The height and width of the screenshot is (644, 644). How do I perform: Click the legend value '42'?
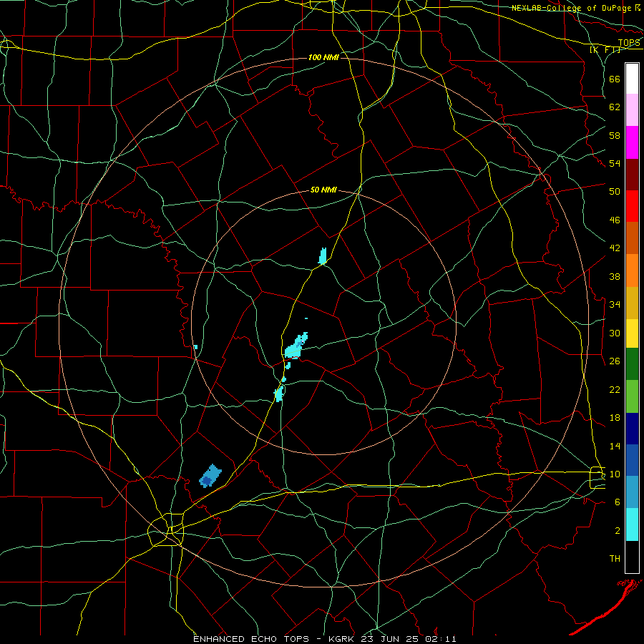click(x=615, y=248)
